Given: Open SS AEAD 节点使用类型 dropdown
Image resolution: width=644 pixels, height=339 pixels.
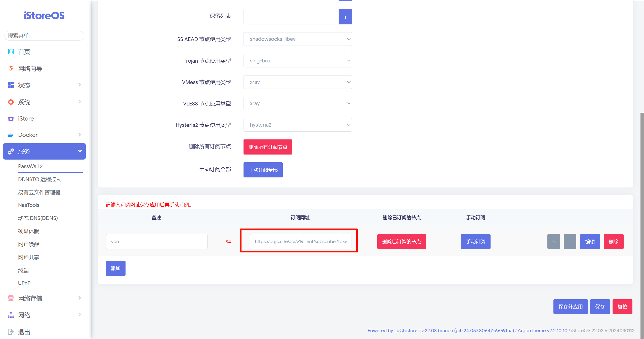Looking at the screenshot, I should coord(298,39).
